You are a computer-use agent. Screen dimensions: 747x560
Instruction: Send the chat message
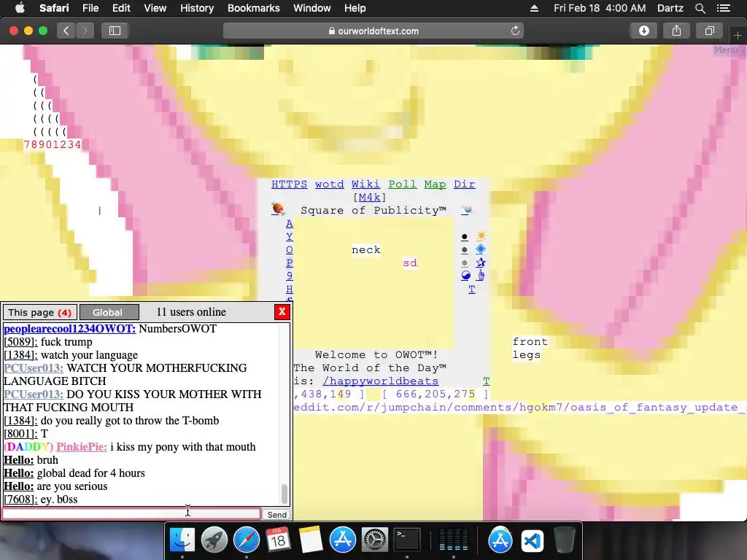point(276,514)
